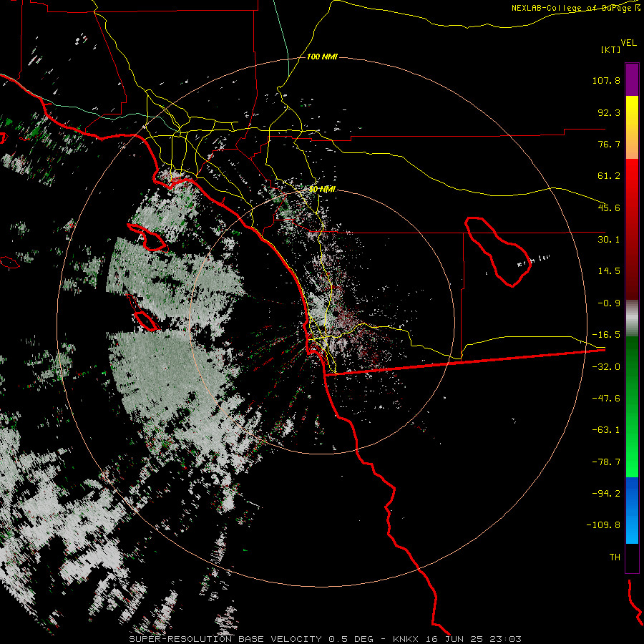Select the 92.3 velocity scale value
The width and height of the screenshot is (644, 644).
pos(609,112)
